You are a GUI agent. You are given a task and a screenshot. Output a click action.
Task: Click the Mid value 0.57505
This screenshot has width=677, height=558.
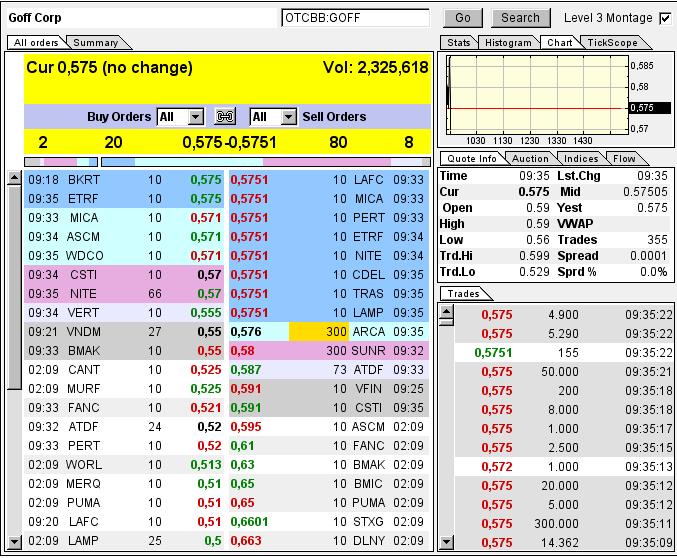(645, 192)
